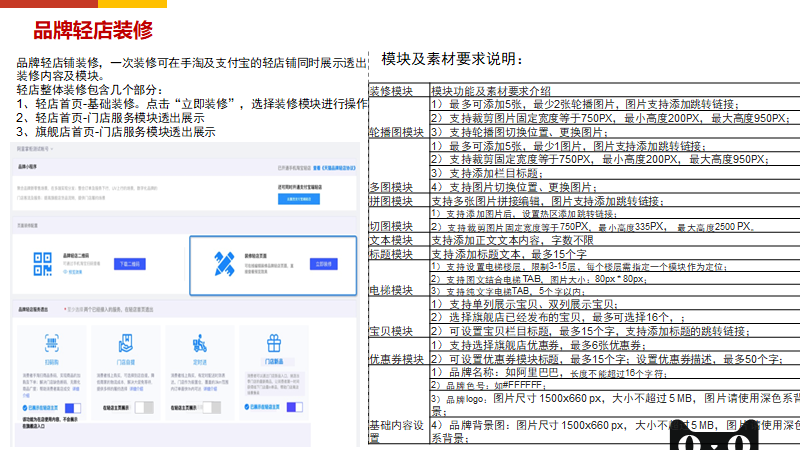Screen dimensions: 800x450
Task: Click the 扫码购 scan barcode icon
Action: click(x=52, y=343)
